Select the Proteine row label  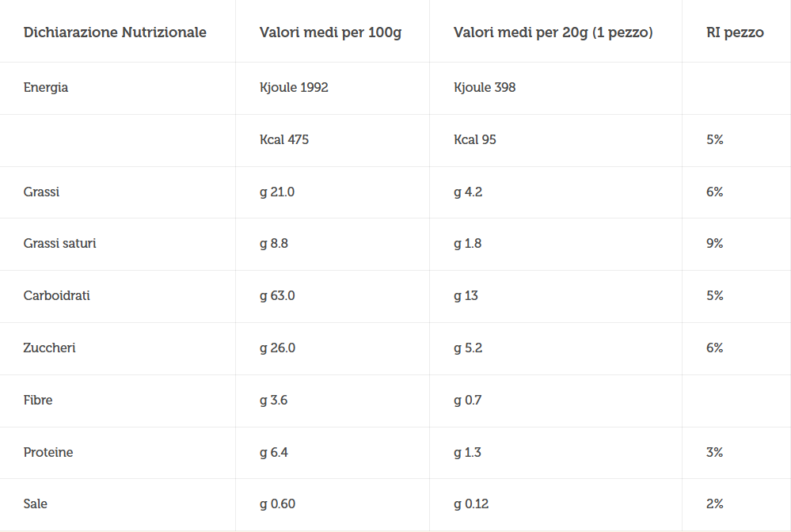48,452
